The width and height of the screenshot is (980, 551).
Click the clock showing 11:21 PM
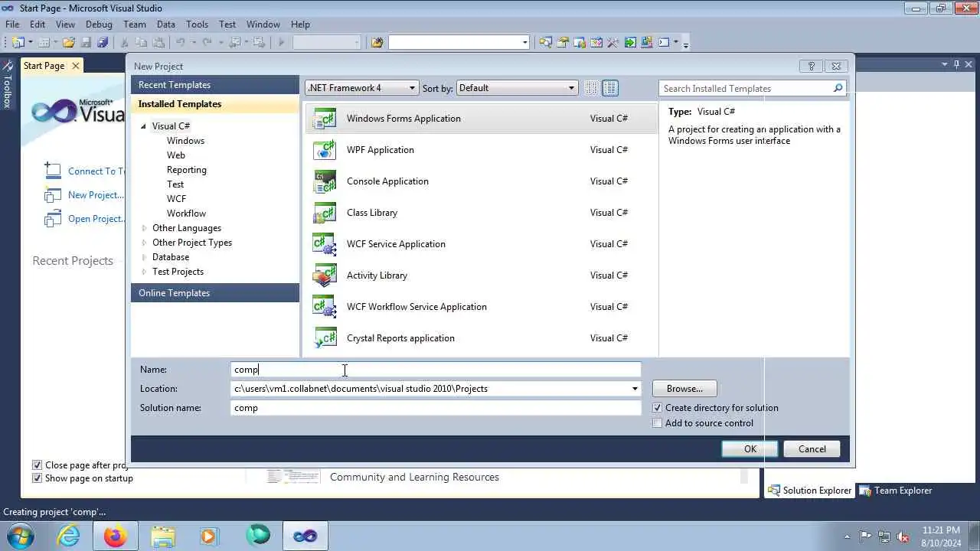point(942,530)
